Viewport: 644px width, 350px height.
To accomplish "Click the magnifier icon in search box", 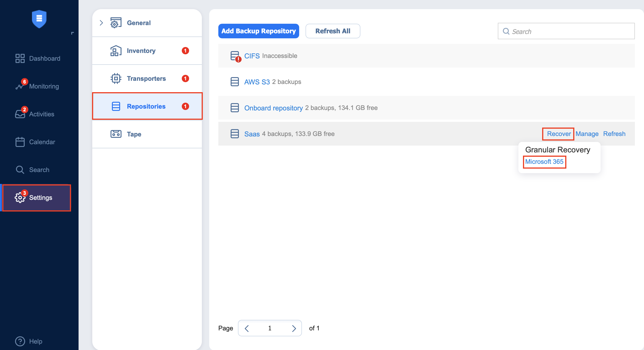I will pyautogui.click(x=506, y=31).
